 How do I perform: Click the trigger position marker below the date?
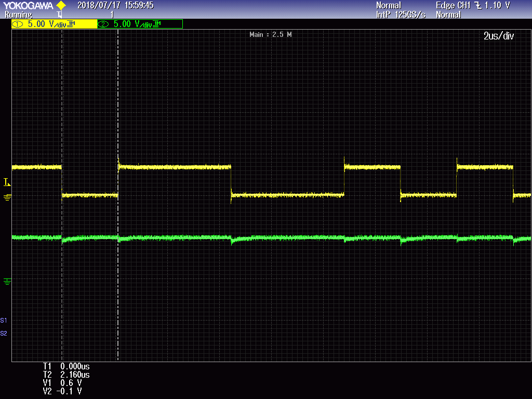coord(59,15)
